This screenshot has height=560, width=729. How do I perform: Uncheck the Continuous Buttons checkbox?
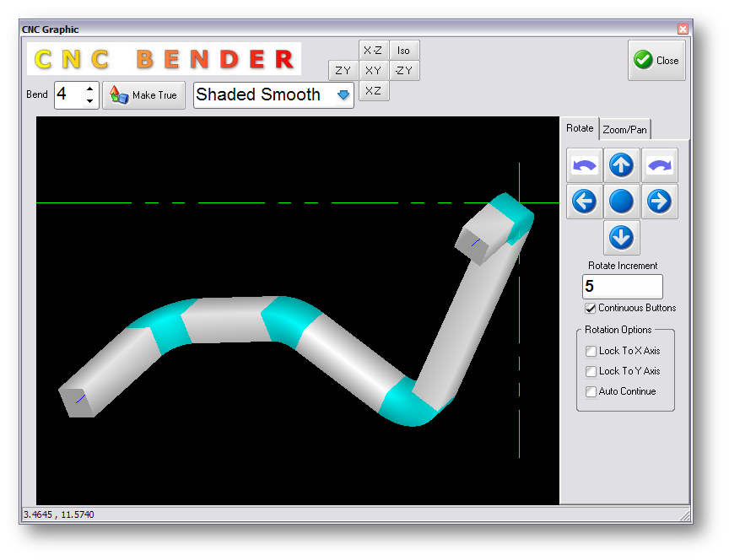[x=591, y=308]
